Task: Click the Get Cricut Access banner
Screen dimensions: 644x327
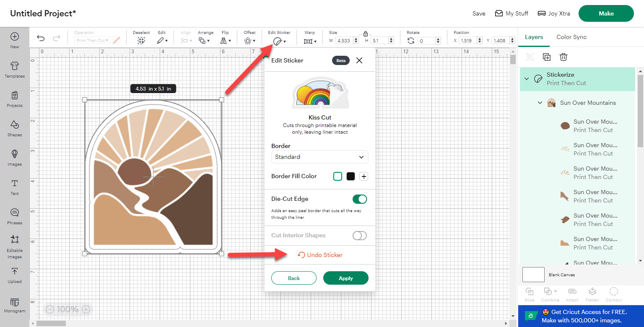Action: coord(581,316)
